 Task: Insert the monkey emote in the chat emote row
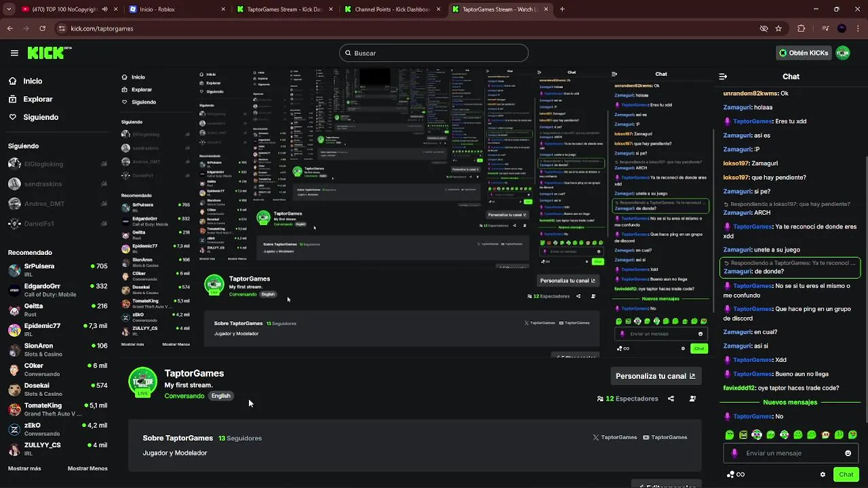click(x=825, y=434)
